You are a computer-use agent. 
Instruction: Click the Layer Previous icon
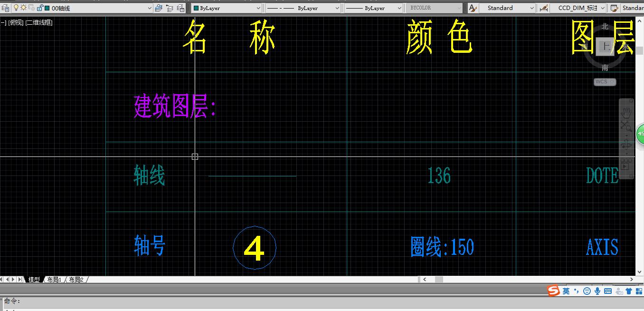pyautogui.click(x=170, y=8)
